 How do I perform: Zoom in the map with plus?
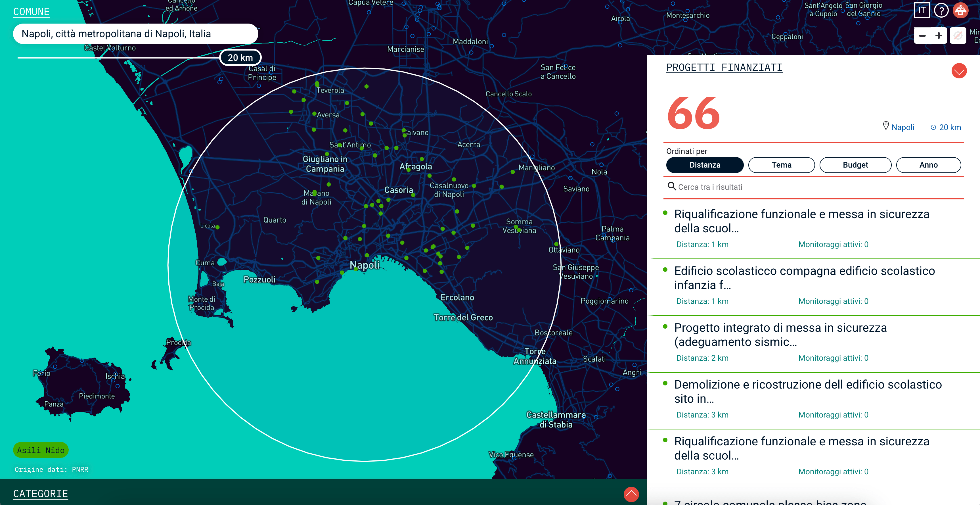click(x=939, y=36)
